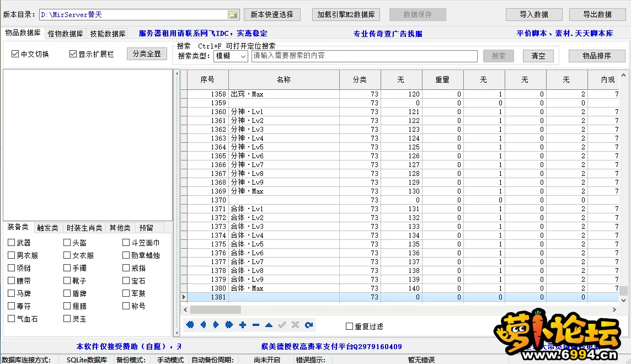Image resolution: width=631 pixels, height=364 pixels.
Task: Check the 戒指 category box
Action: pos(126,268)
